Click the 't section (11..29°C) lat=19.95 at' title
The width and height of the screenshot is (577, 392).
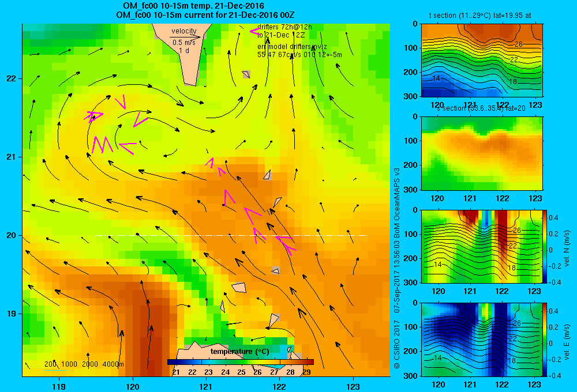(x=480, y=16)
